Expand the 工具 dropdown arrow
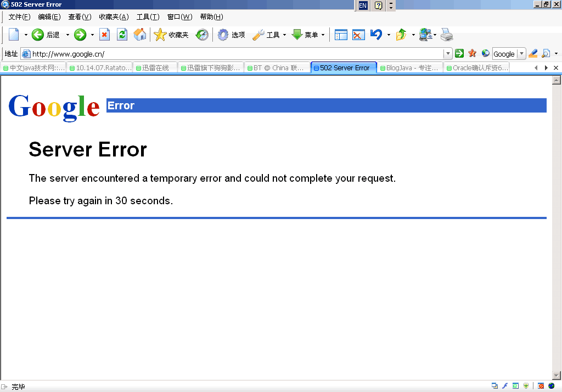The image size is (562, 392). [285, 35]
